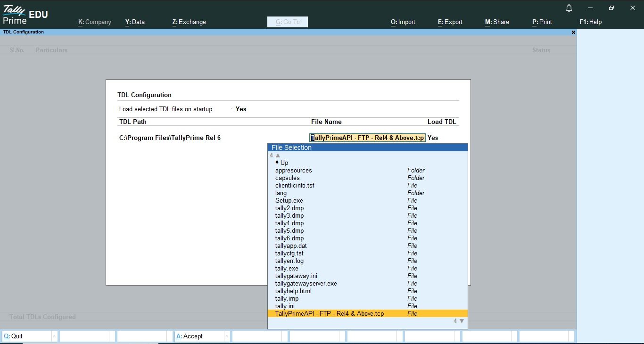The height and width of the screenshot is (344, 644).
Task: Select tally.ini file
Action: 367,306
